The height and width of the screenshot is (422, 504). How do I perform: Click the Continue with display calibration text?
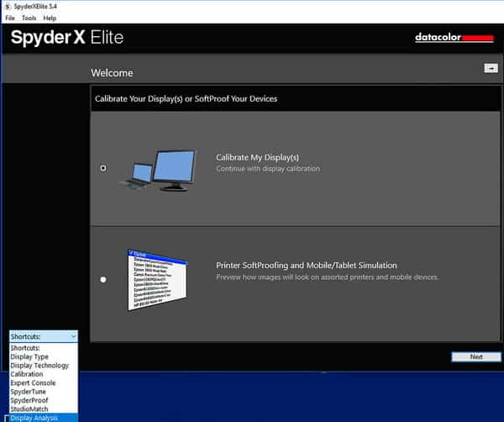(268, 169)
